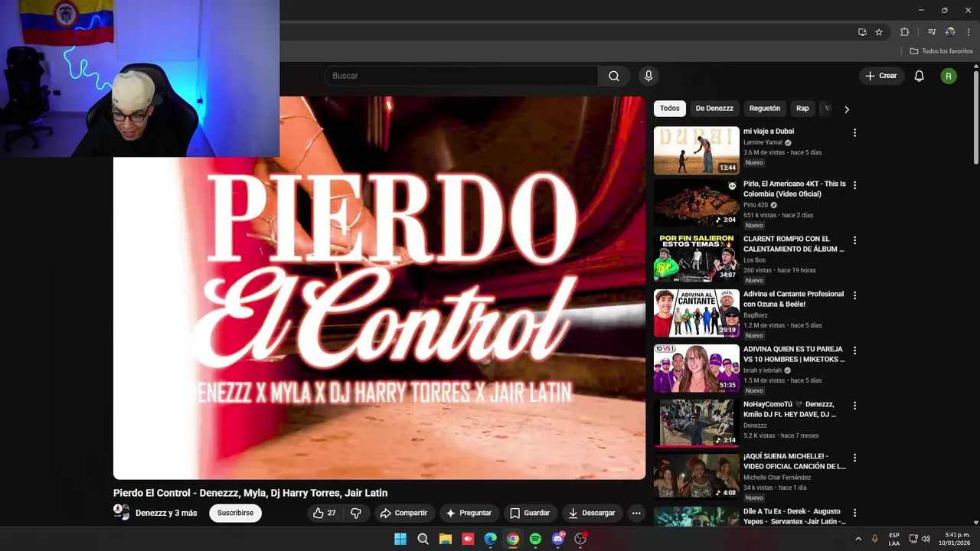Bookmark this page with the star icon
980x551 pixels.
click(879, 32)
